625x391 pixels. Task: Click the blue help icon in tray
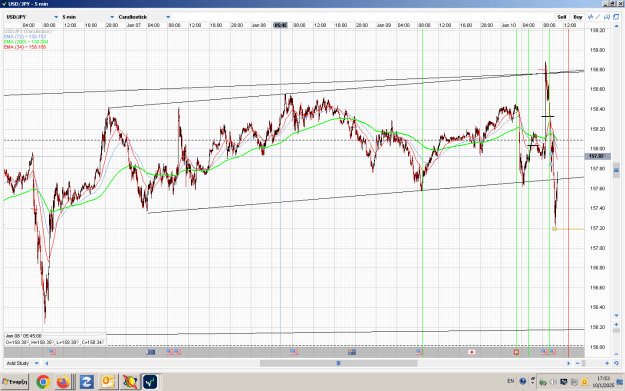coord(523,381)
